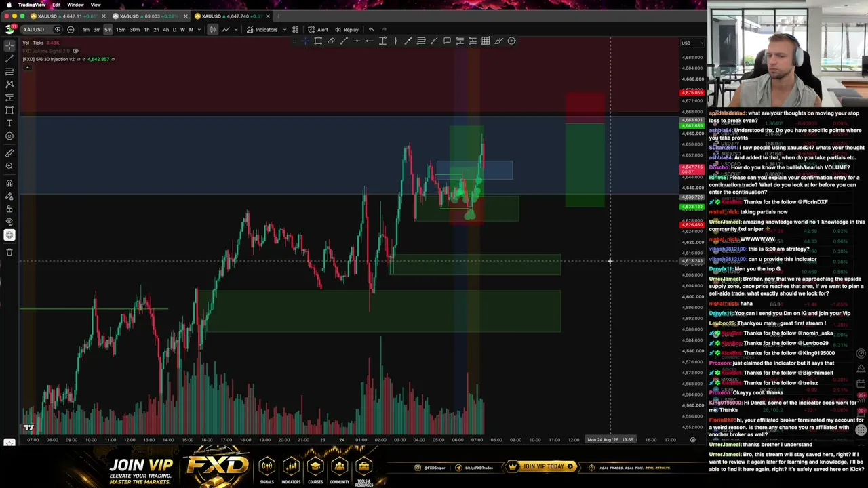Select the ruler Measure tool
The width and height of the screenshot is (868, 488).
click(9, 153)
